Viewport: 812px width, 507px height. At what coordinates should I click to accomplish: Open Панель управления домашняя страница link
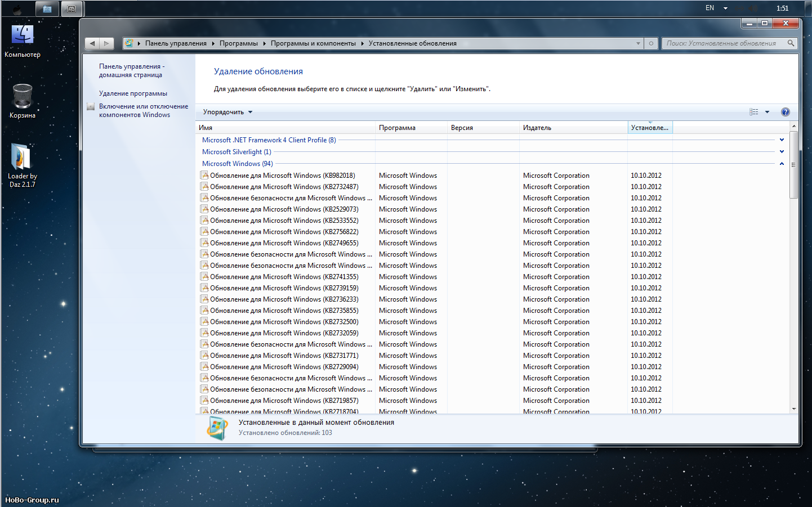(132, 70)
